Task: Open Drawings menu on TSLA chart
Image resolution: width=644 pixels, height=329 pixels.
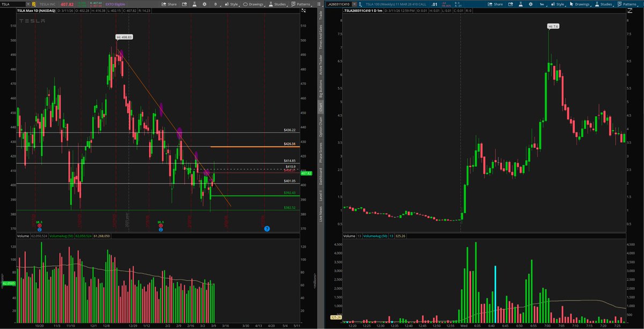Action: (253, 4)
